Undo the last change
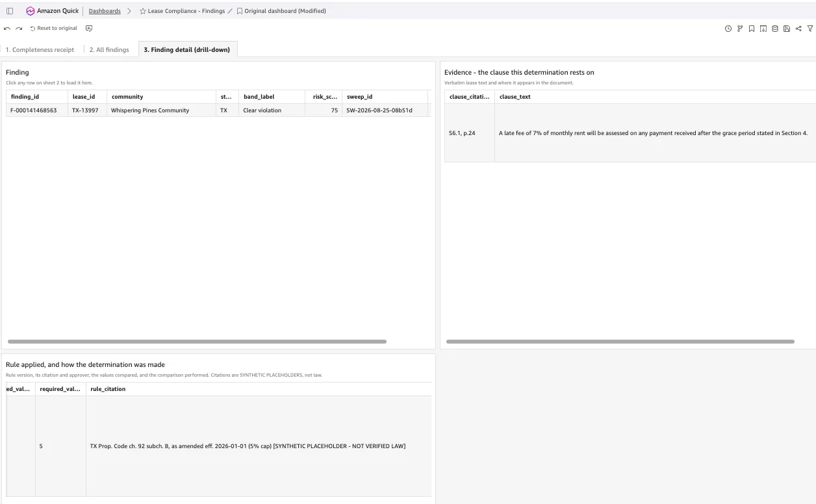 point(7,29)
